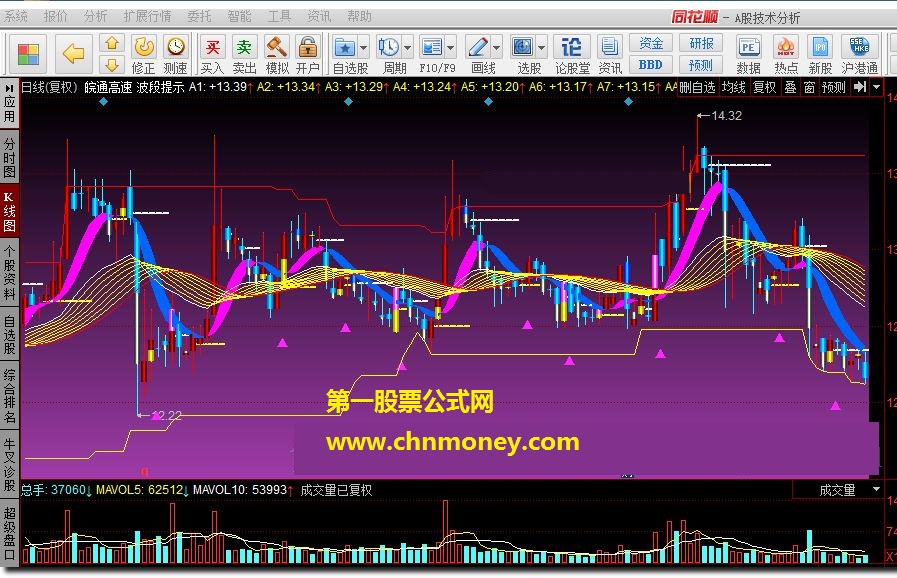Click the 波段提示 indicator name

pyautogui.click(x=160, y=87)
